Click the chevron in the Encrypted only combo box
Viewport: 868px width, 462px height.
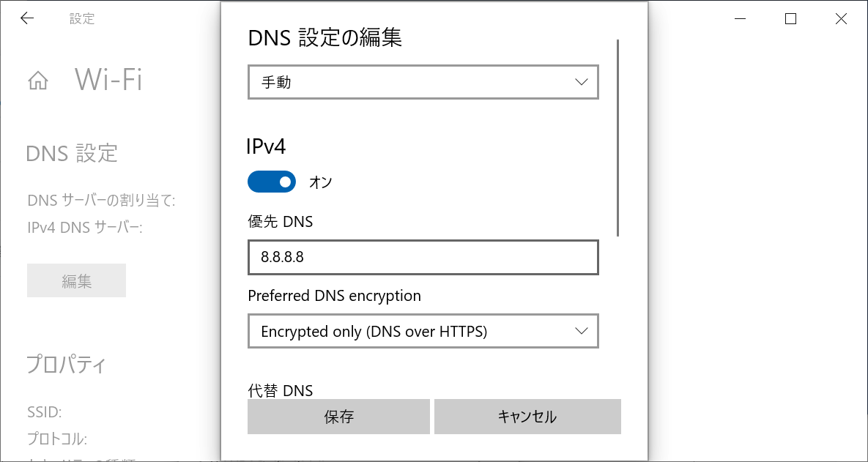[x=582, y=331]
